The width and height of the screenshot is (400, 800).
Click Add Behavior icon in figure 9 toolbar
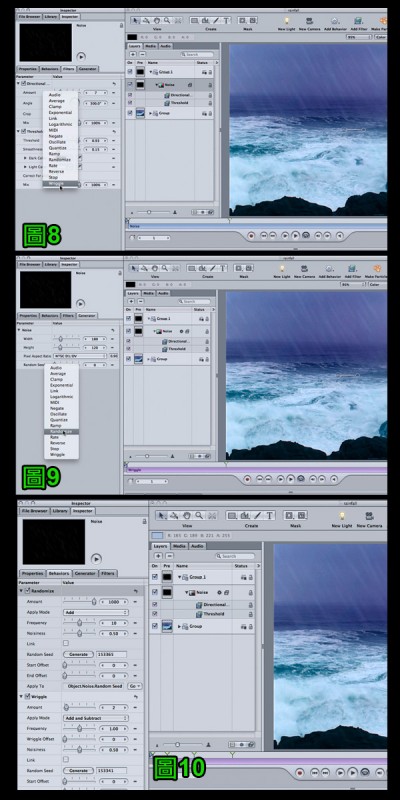pyautogui.click(x=328, y=268)
